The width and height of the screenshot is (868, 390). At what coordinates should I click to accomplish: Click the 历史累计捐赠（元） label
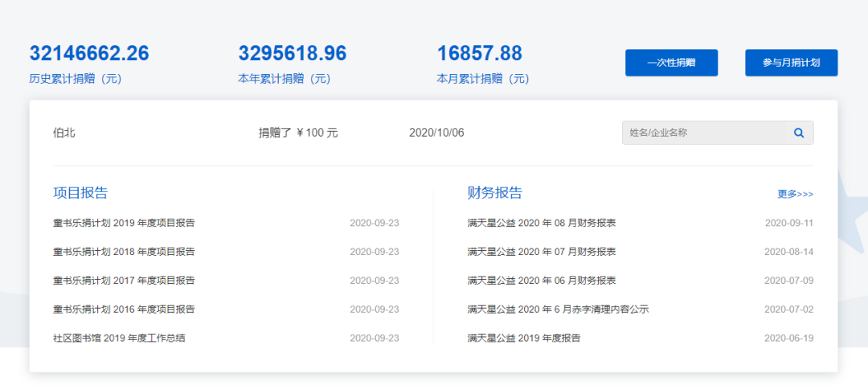[76, 79]
